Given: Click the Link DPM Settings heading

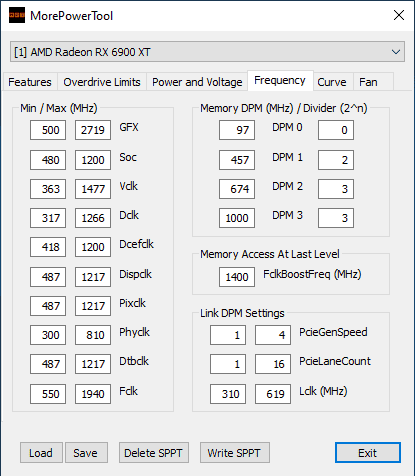Looking at the screenshot, I should click(x=242, y=313).
